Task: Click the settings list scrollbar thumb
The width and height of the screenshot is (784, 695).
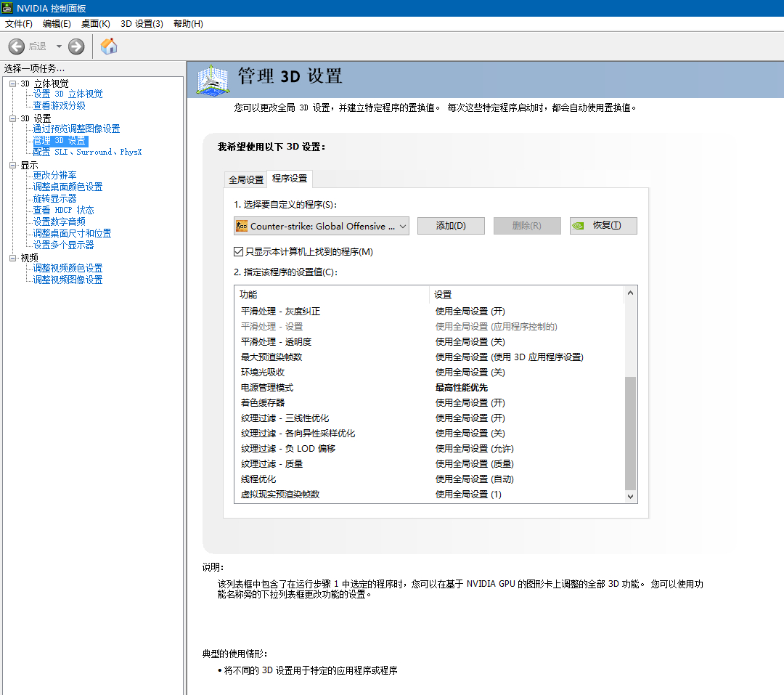Action: (631, 434)
